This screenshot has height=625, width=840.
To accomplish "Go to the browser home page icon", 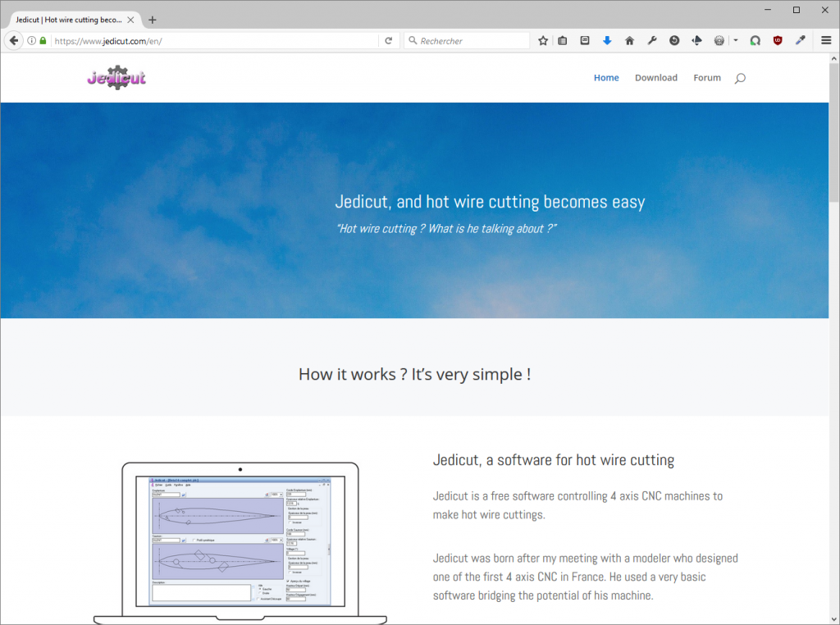I will (629, 41).
